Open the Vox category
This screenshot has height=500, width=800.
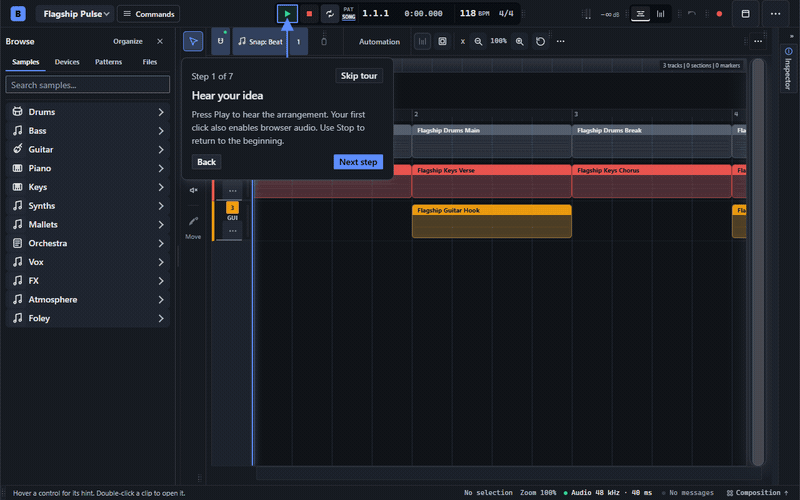(88, 262)
